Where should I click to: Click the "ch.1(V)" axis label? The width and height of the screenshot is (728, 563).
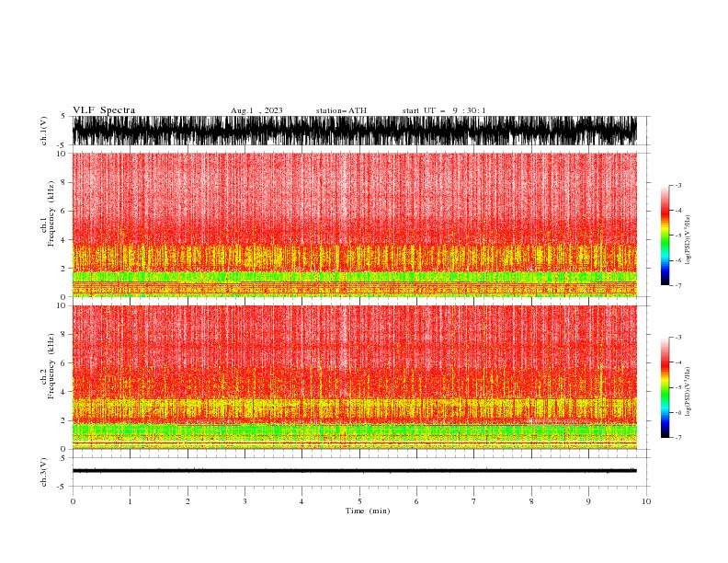44,131
